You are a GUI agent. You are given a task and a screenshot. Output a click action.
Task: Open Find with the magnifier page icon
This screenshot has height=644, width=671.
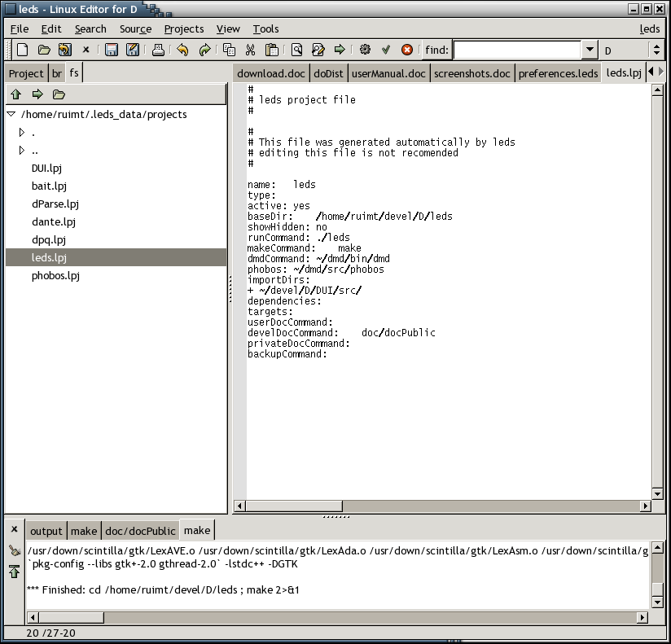point(297,50)
